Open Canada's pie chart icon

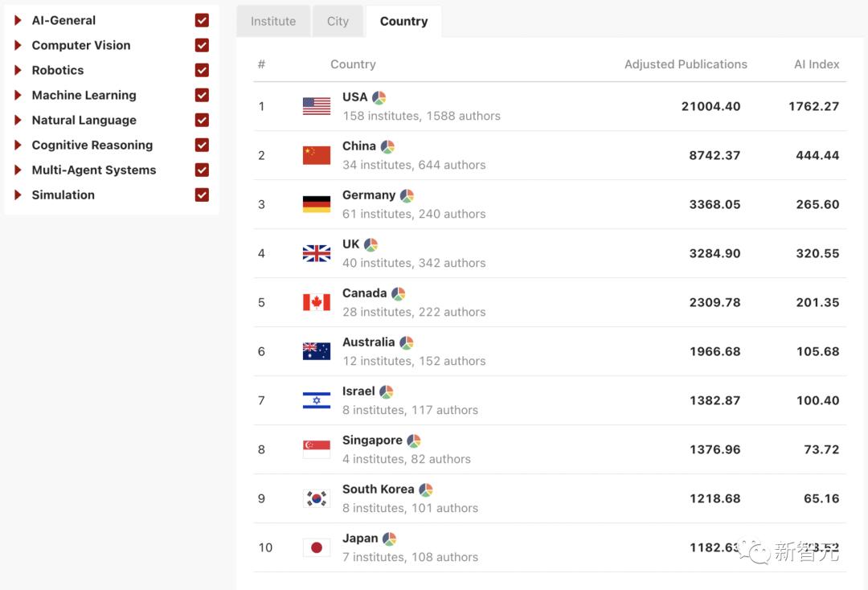pos(398,294)
